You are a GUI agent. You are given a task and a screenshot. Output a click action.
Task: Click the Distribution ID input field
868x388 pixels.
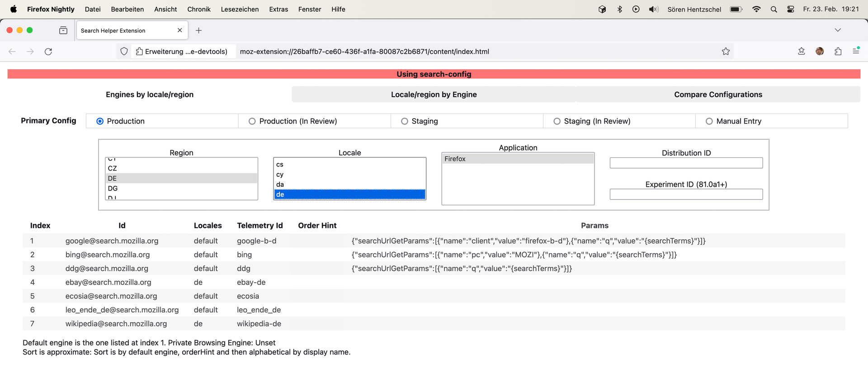click(686, 163)
